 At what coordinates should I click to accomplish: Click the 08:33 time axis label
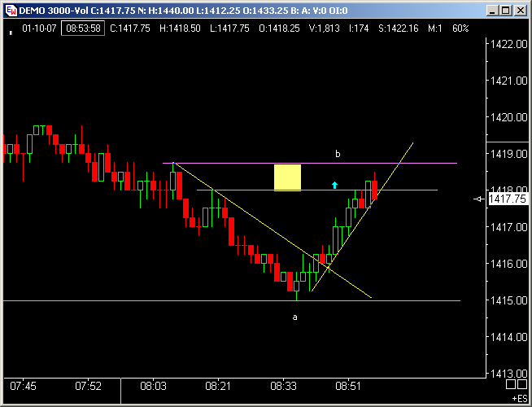point(283,387)
